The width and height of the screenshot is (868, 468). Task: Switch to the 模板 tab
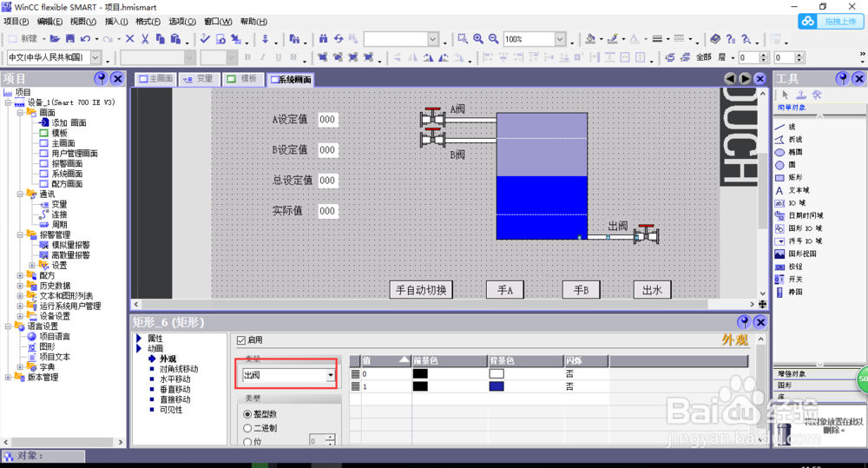[242, 79]
